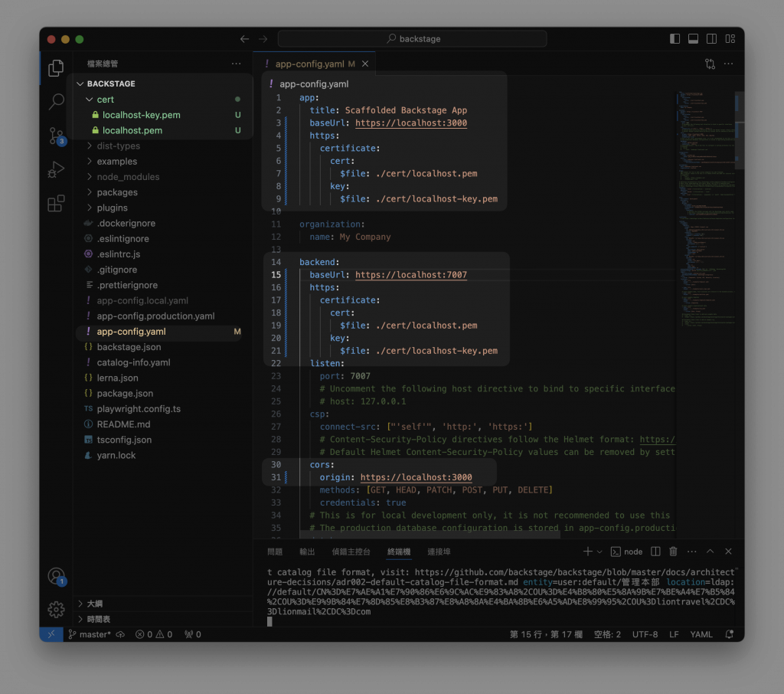784x694 pixels.
Task: Open problems via errors and warnings counter
Action: click(154, 634)
